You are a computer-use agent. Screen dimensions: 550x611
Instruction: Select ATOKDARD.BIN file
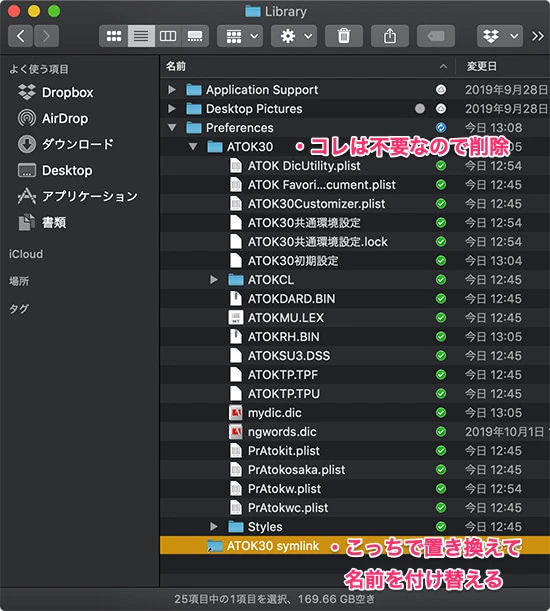point(292,298)
